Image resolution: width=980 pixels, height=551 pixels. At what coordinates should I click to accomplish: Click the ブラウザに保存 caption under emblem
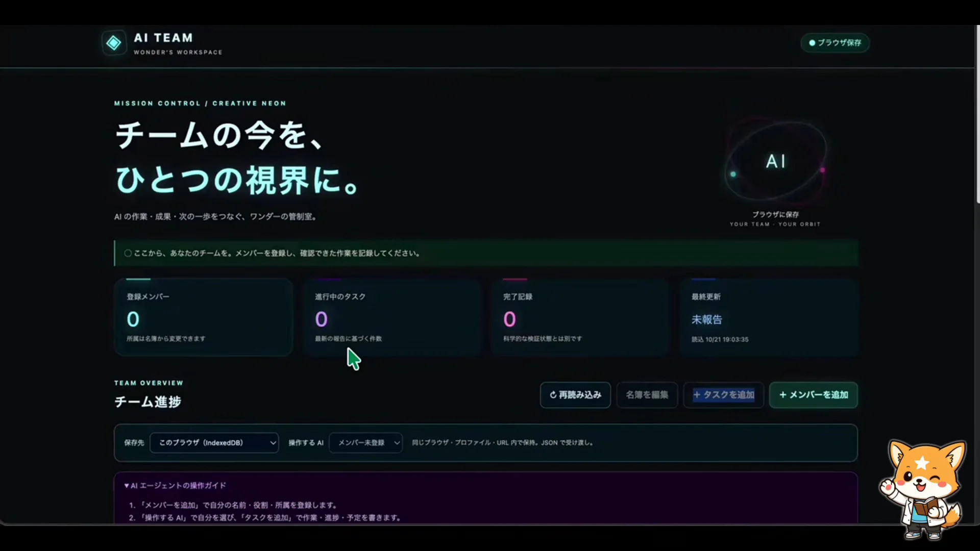point(775,215)
